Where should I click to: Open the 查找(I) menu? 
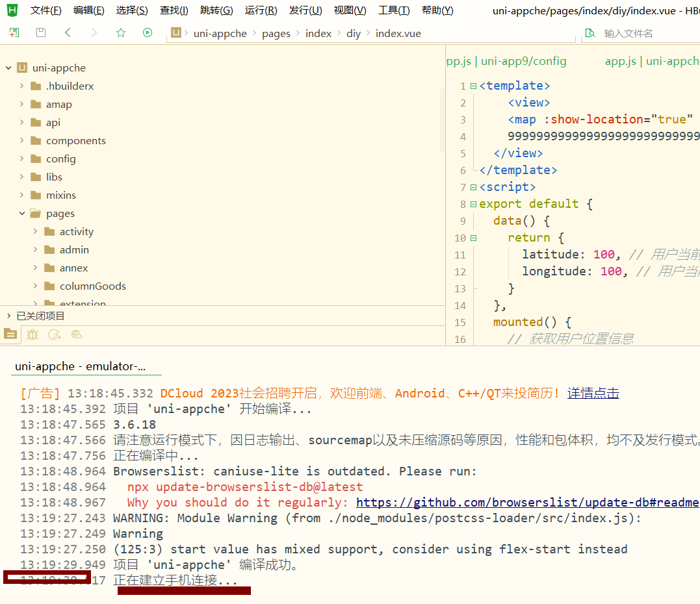click(174, 10)
